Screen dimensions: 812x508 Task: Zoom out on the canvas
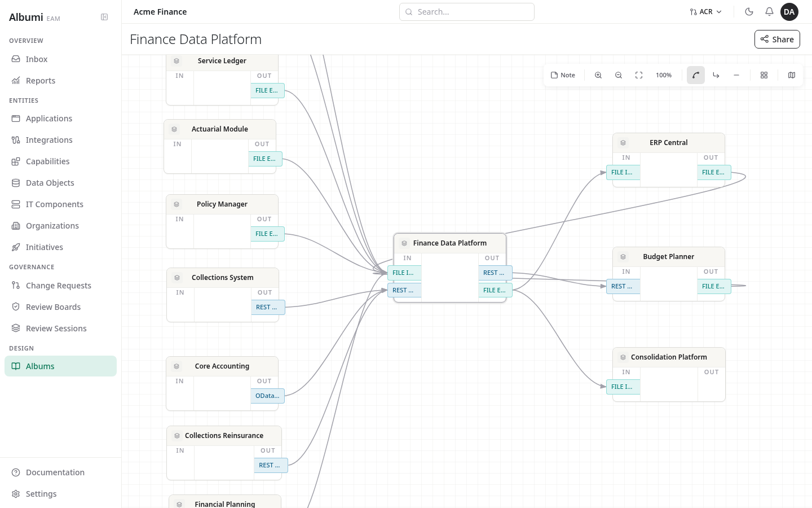619,75
